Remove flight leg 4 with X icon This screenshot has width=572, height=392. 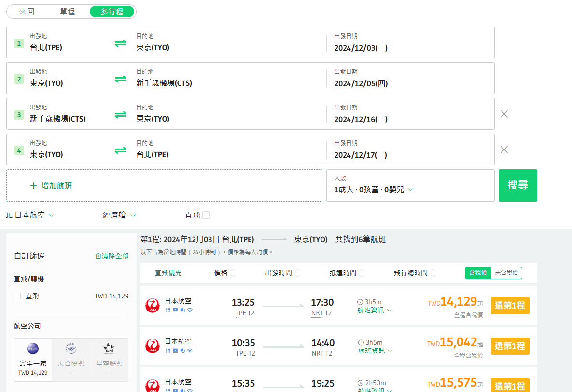tap(504, 150)
